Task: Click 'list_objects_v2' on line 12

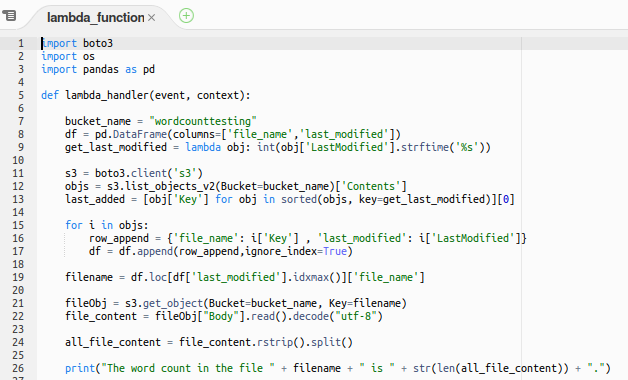Action: [170, 186]
